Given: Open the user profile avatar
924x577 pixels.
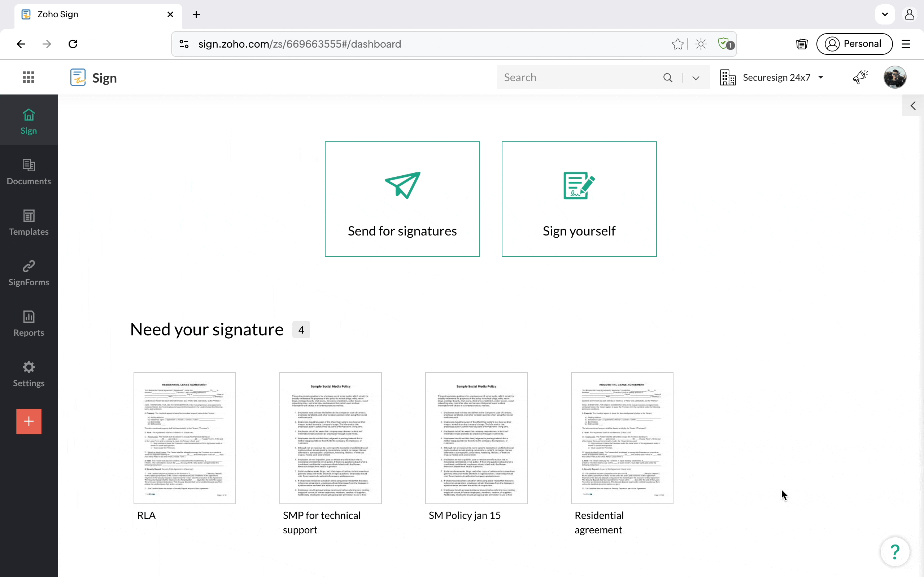Looking at the screenshot, I should click(x=895, y=77).
